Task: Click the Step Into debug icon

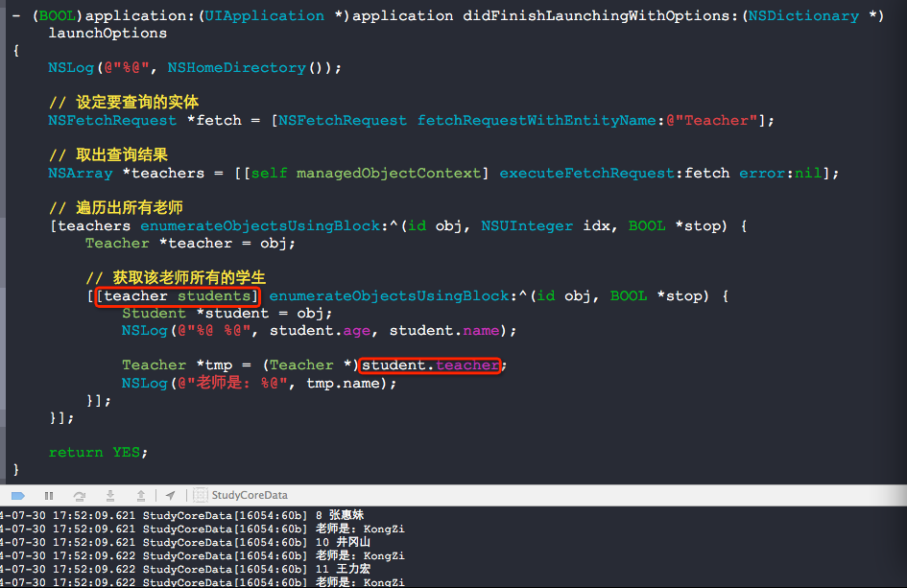Action: coord(110,496)
